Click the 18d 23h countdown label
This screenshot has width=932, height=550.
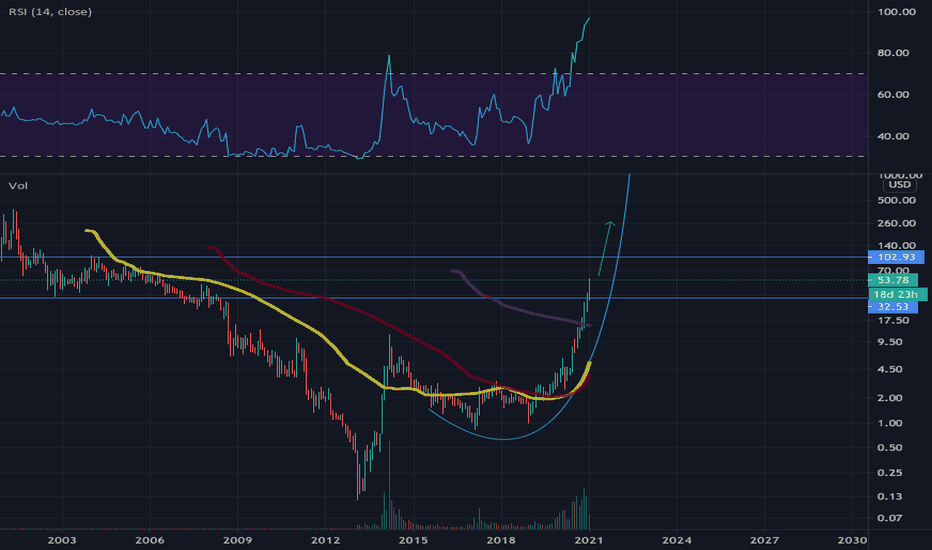(899, 294)
